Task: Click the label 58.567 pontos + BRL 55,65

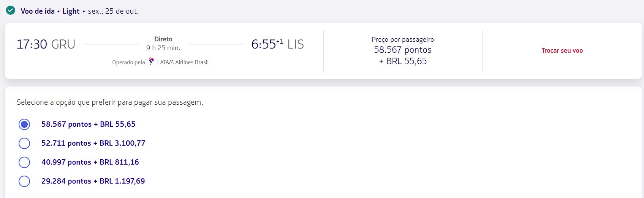Action: click(x=89, y=124)
